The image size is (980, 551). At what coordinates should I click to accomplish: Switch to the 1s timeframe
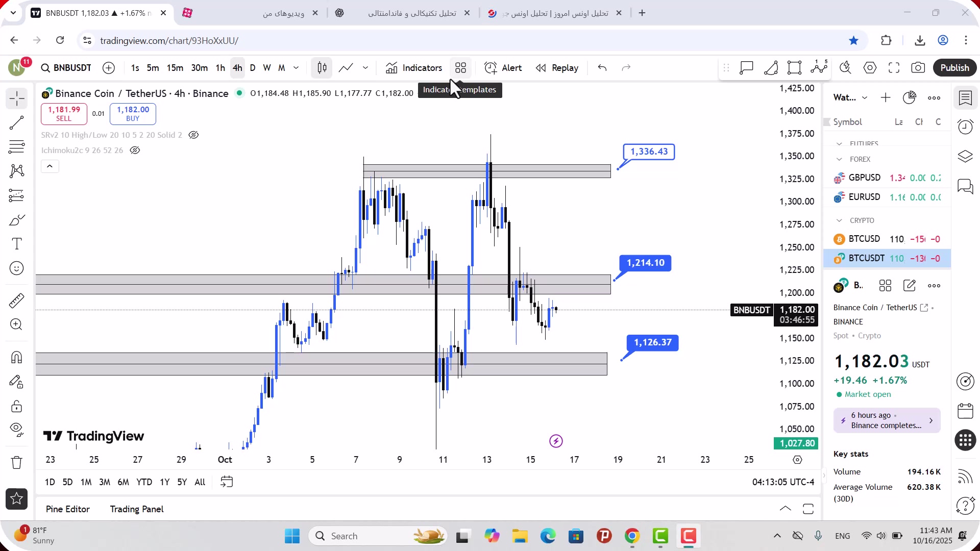click(x=135, y=68)
